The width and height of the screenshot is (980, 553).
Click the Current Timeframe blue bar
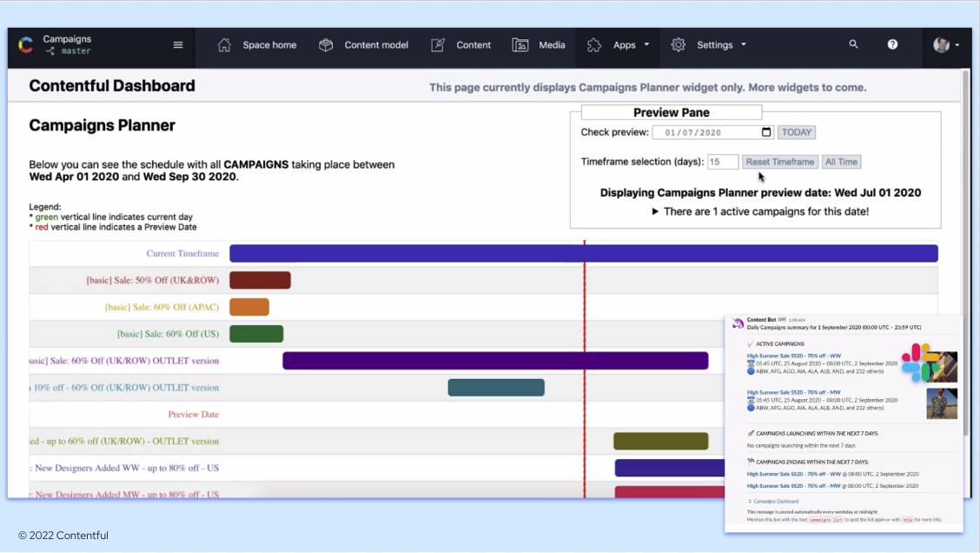click(583, 253)
